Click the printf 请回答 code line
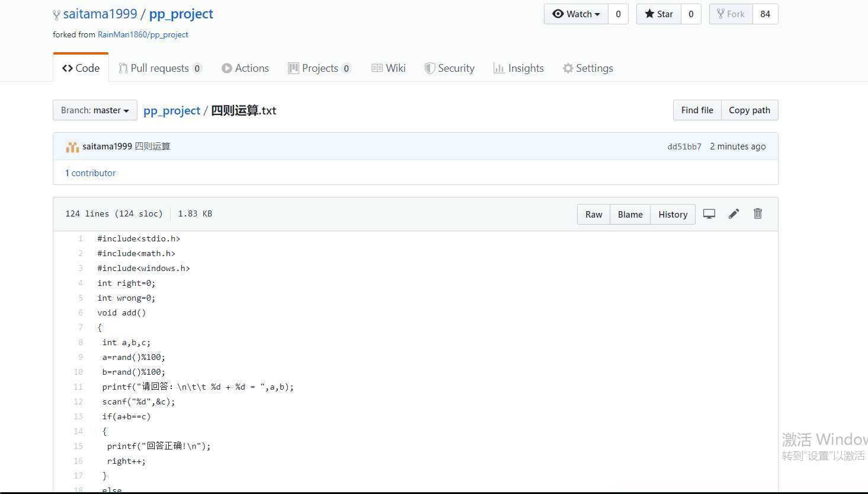Image resolution: width=868 pixels, height=494 pixels. (x=198, y=387)
